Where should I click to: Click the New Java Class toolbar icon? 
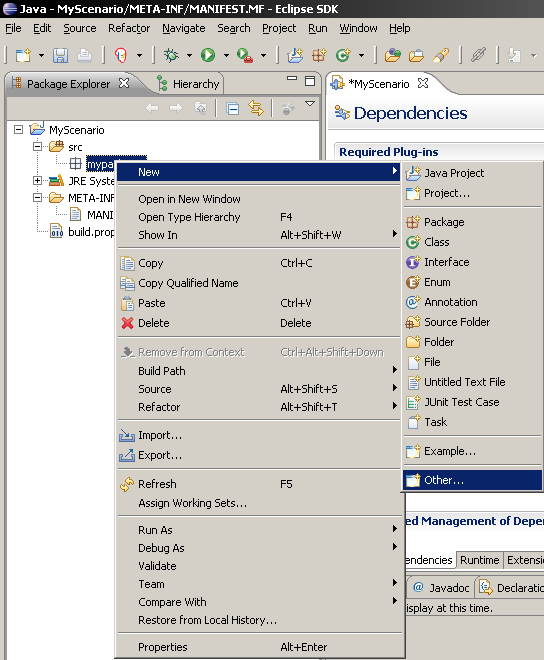tap(343, 55)
